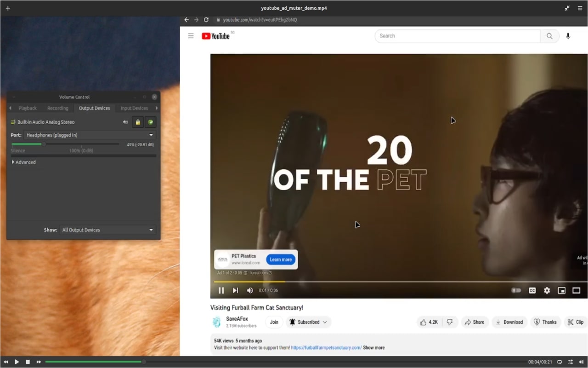This screenshot has width=588, height=368.
Task: Reload the YouTube page
Action: pos(206,20)
